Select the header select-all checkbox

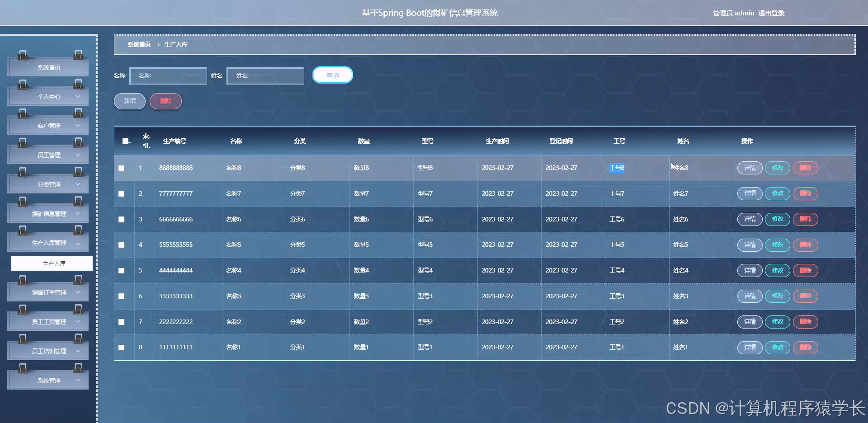(125, 141)
